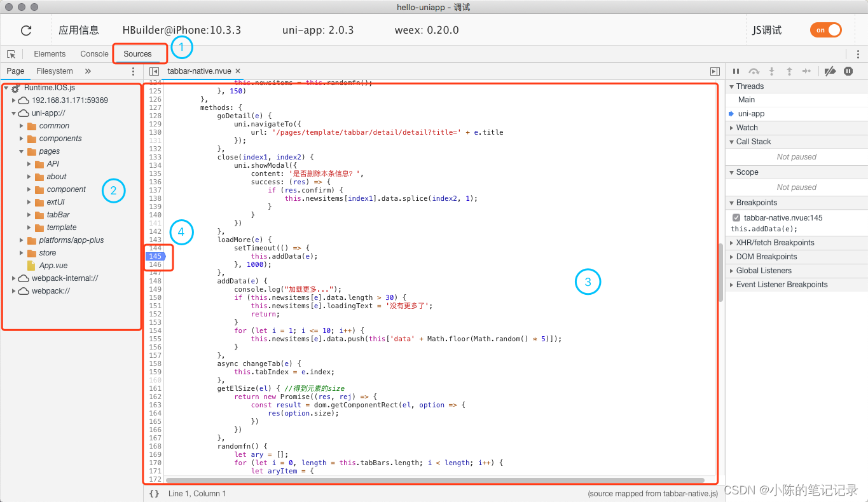This screenshot has width=868, height=502.
Task: Pause script execution button
Action: click(736, 71)
